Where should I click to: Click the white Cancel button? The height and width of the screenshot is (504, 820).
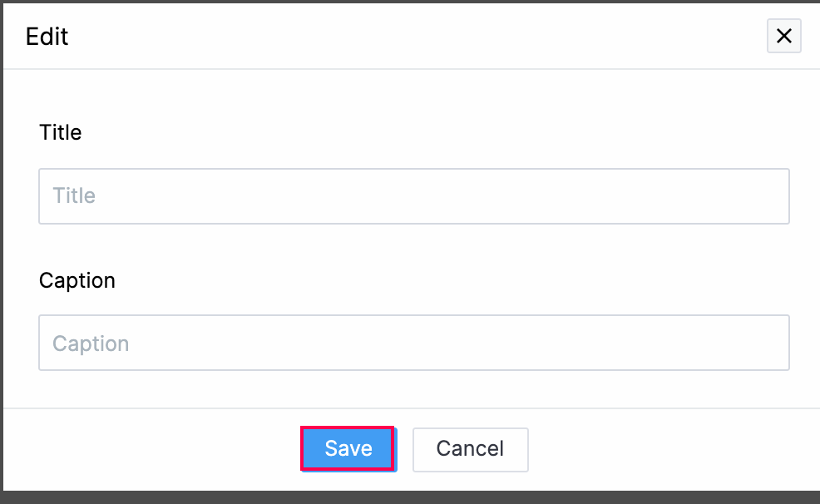pyautogui.click(x=470, y=449)
